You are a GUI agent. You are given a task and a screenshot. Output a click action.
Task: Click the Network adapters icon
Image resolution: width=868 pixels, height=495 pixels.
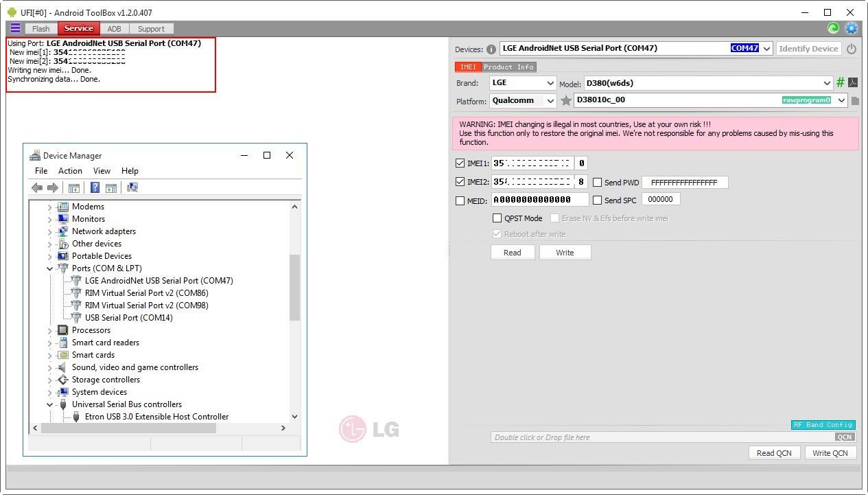(x=63, y=231)
